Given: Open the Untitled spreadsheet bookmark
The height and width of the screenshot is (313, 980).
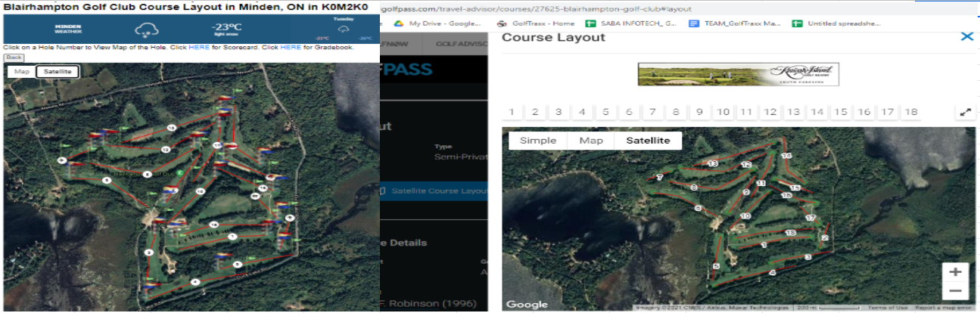Looking at the screenshot, I should point(837,23).
